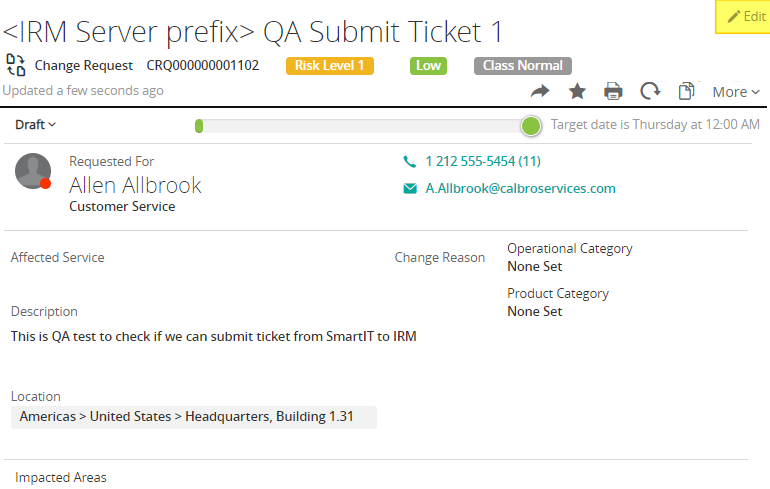The height and width of the screenshot is (489, 770).
Task: Click the Change Request type icon
Action: 16,66
